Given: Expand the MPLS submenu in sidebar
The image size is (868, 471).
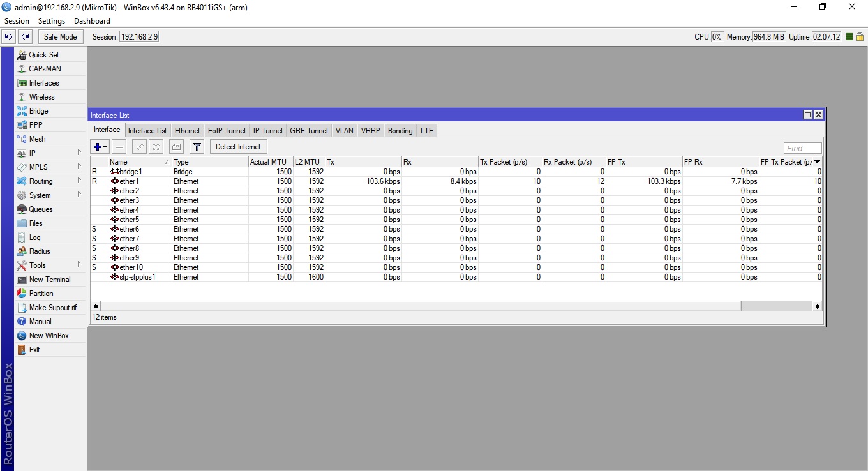Looking at the screenshot, I should point(50,167).
